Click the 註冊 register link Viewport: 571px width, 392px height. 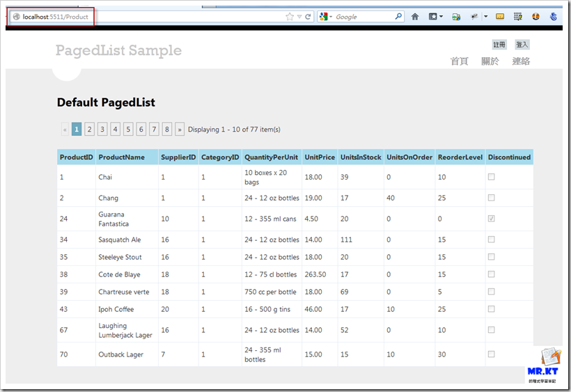point(499,45)
